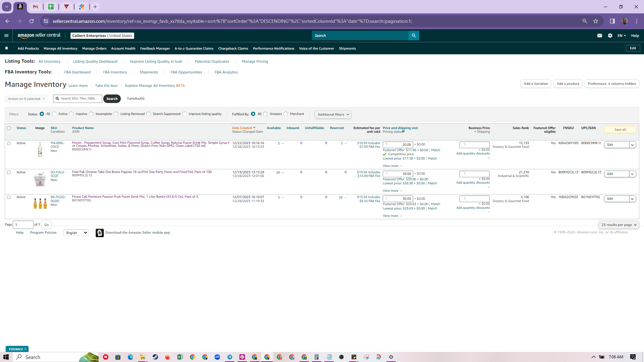Viewport: 644px width, 362px height.
Task: Launch Excel from the taskbar
Action: pos(180,357)
